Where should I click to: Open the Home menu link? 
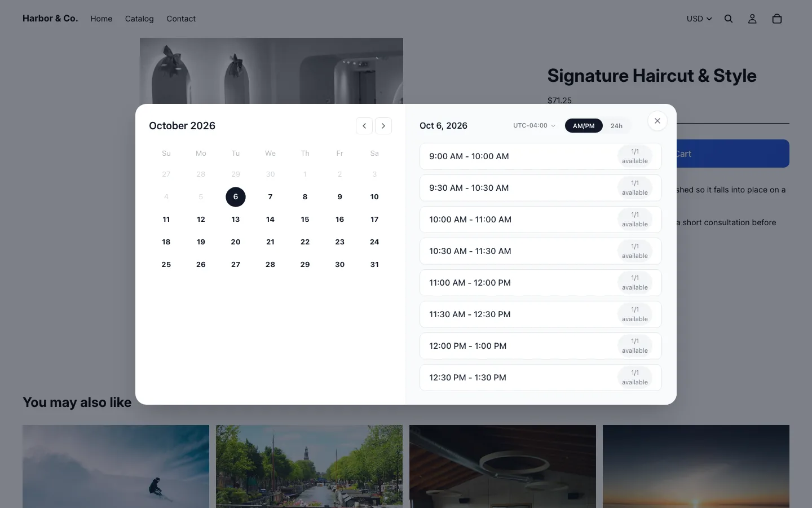101,19
